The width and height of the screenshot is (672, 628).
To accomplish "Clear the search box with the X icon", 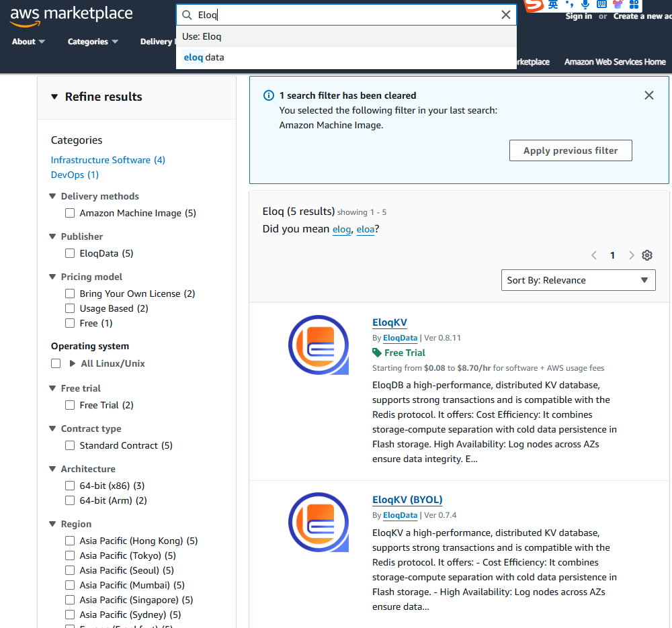I will click(x=506, y=15).
